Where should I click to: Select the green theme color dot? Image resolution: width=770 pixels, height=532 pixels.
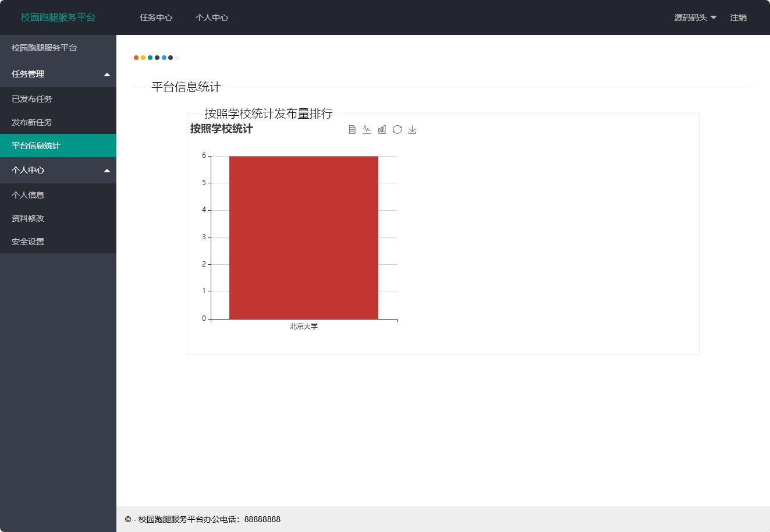click(150, 58)
